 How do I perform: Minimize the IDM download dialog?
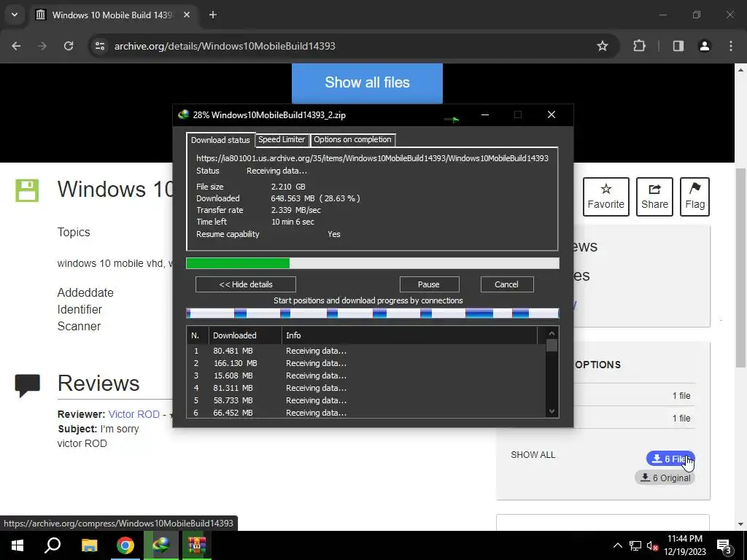tap(485, 114)
